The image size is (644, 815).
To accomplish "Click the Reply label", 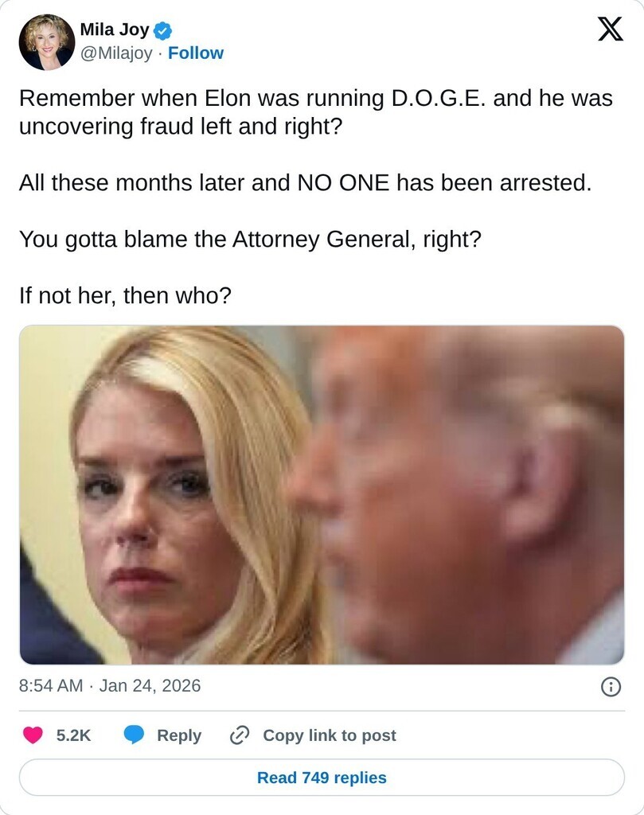I will tap(179, 735).
